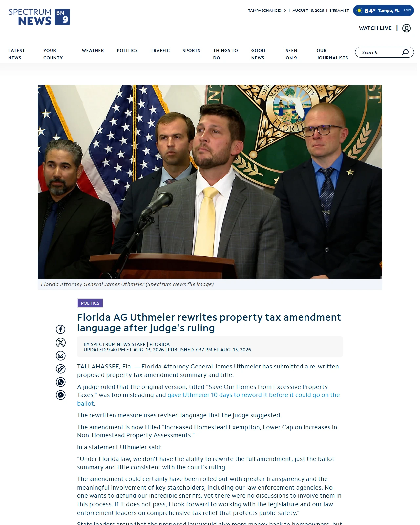Click the sun weather icon

(x=359, y=10)
